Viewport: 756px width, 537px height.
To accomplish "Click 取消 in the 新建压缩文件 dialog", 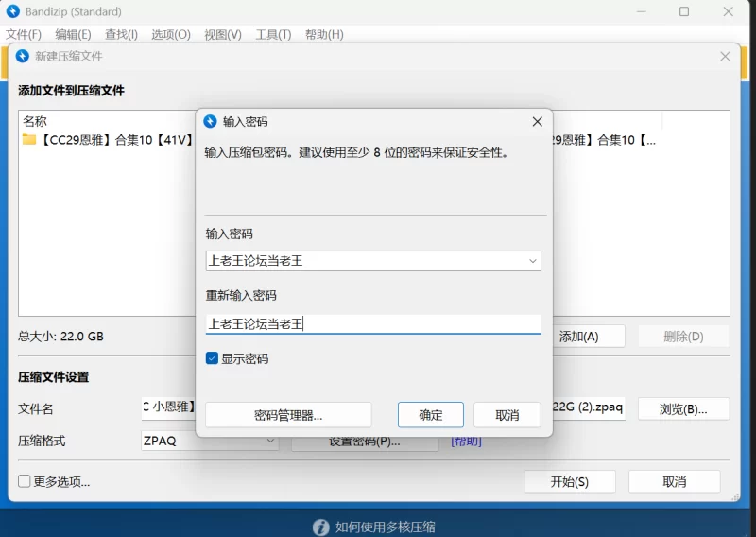I will [674, 481].
